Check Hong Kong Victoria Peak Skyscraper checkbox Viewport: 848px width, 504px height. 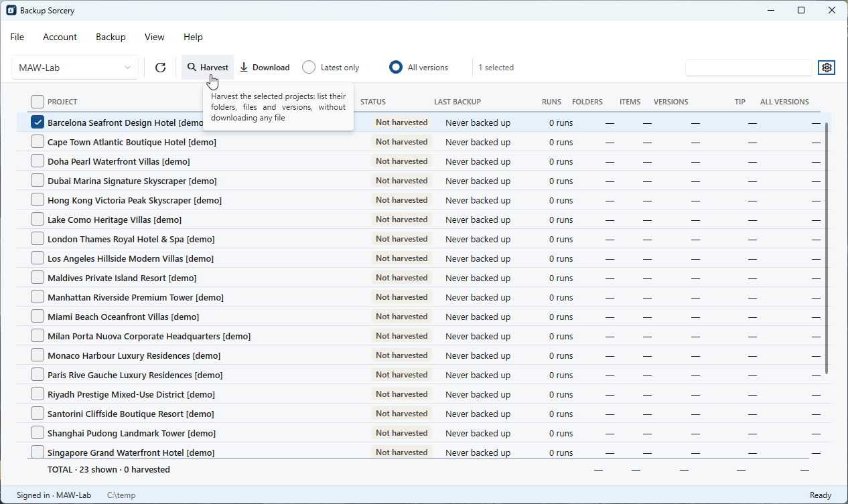[x=38, y=200]
